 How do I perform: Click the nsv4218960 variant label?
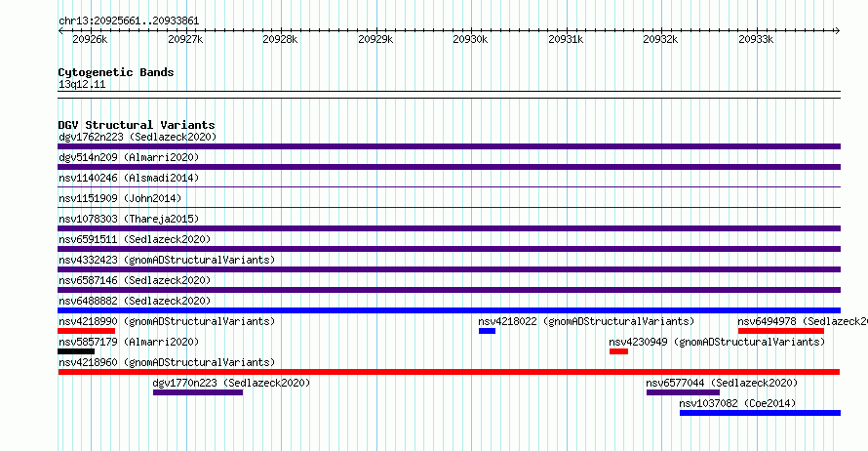(x=167, y=362)
